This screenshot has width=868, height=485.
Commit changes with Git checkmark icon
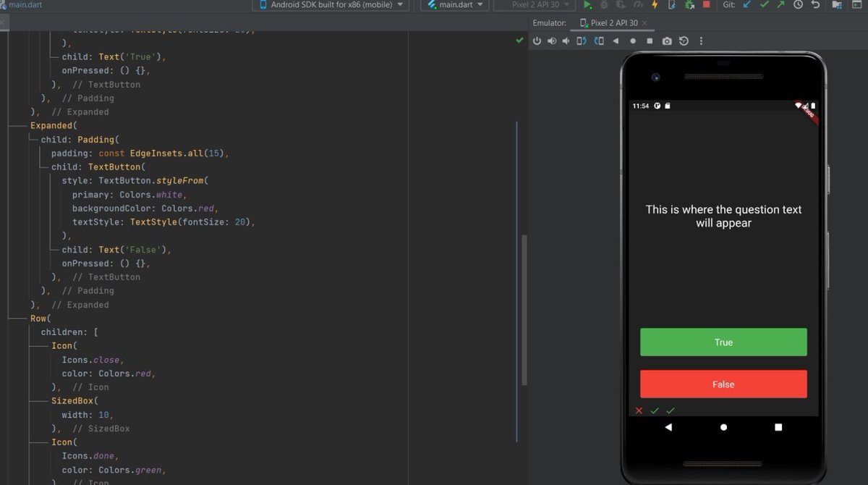[765, 4]
